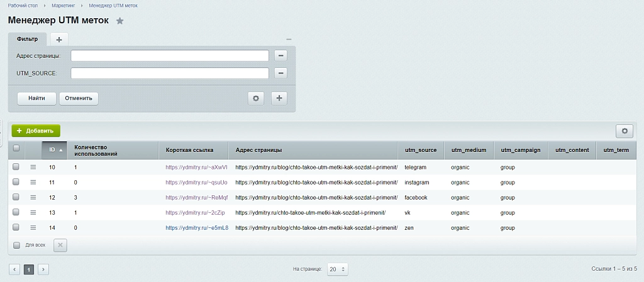This screenshot has width=644, height=282.
Task: Open filter settings gear icon
Action: (256, 99)
